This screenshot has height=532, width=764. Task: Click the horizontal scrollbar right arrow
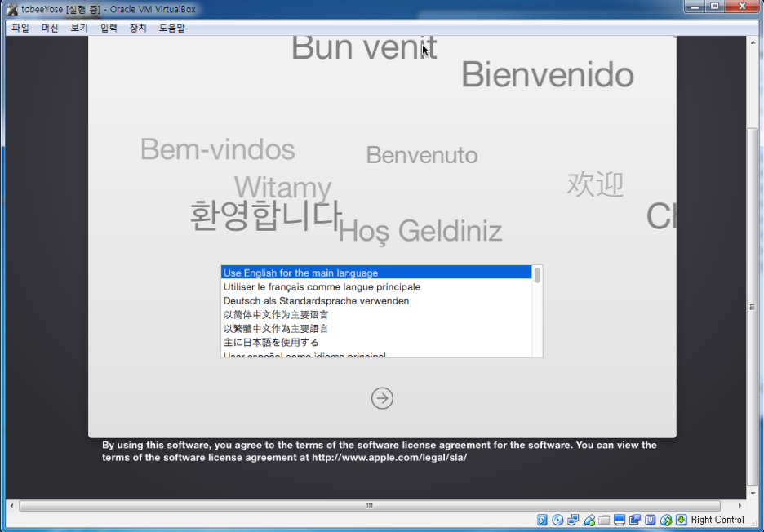pyautogui.click(x=740, y=506)
